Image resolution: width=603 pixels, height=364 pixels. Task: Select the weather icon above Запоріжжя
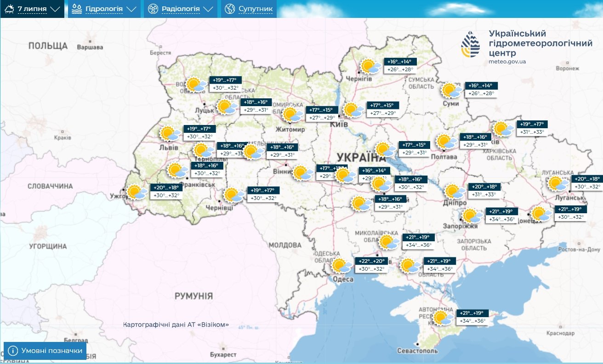click(x=472, y=216)
